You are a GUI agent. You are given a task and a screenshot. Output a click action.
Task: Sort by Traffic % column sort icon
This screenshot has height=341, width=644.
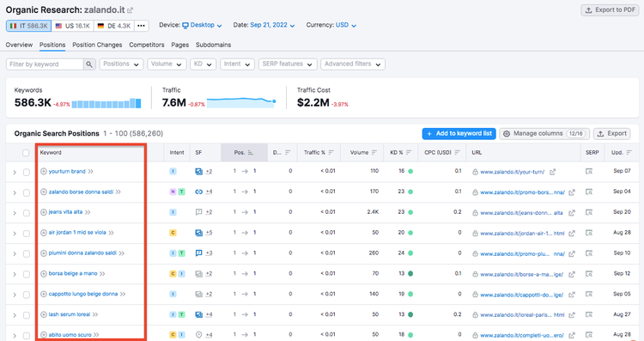pos(331,152)
